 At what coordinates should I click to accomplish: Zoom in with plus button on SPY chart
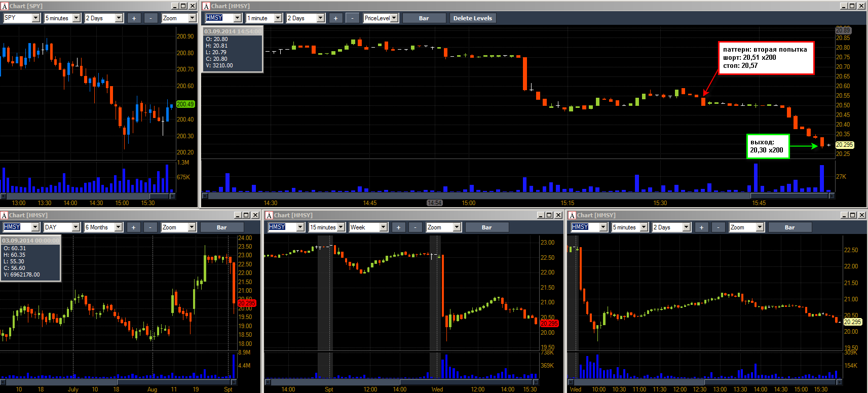[x=134, y=18]
